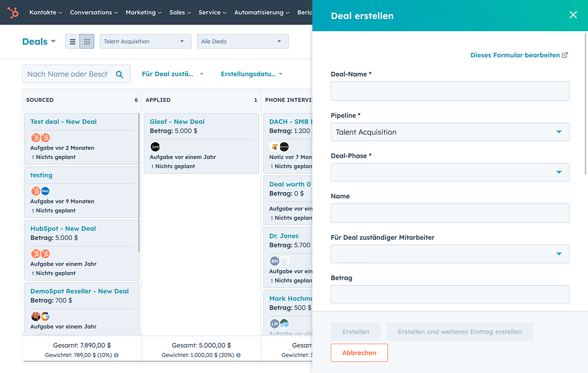Click external link icon beside Formular bearbeiten
The width and height of the screenshot is (588, 373).
coord(565,55)
